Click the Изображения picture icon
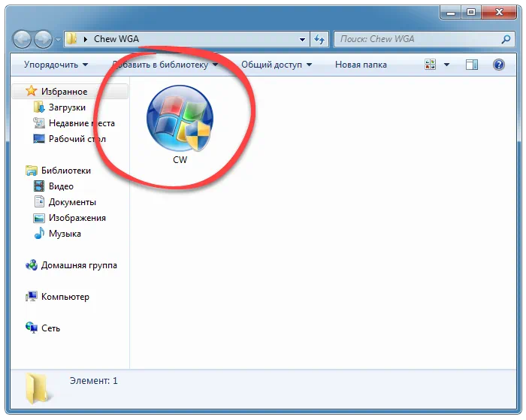 click(x=39, y=218)
